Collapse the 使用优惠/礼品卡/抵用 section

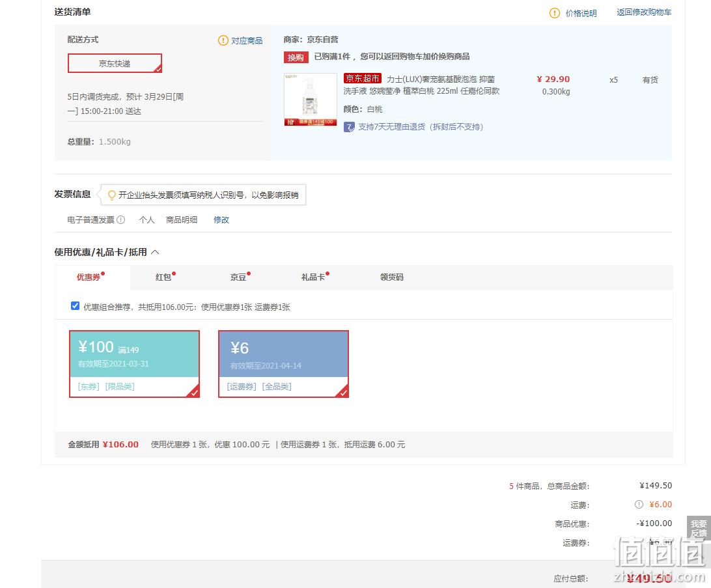point(155,252)
